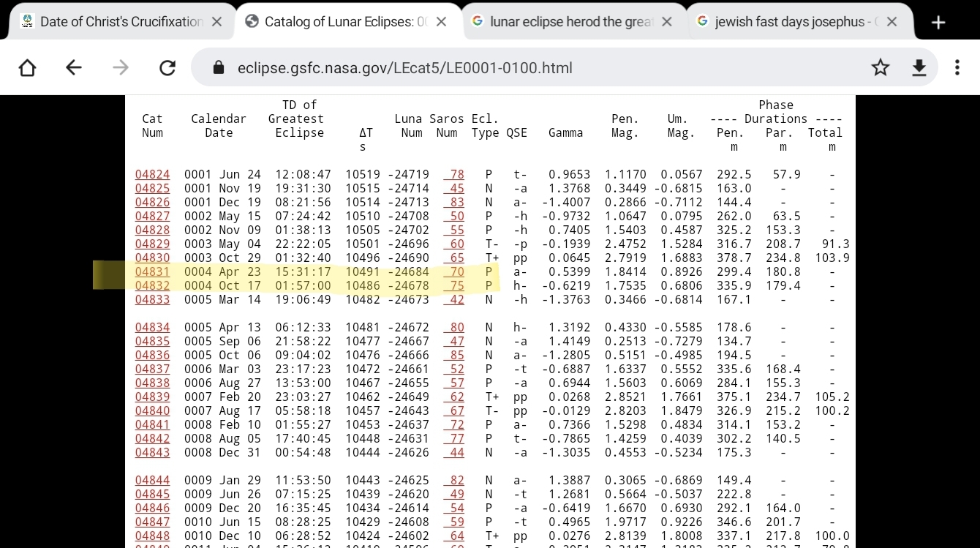The height and width of the screenshot is (548, 980).
Task: Navigate back to the previous page
Action: pos(73,68)
